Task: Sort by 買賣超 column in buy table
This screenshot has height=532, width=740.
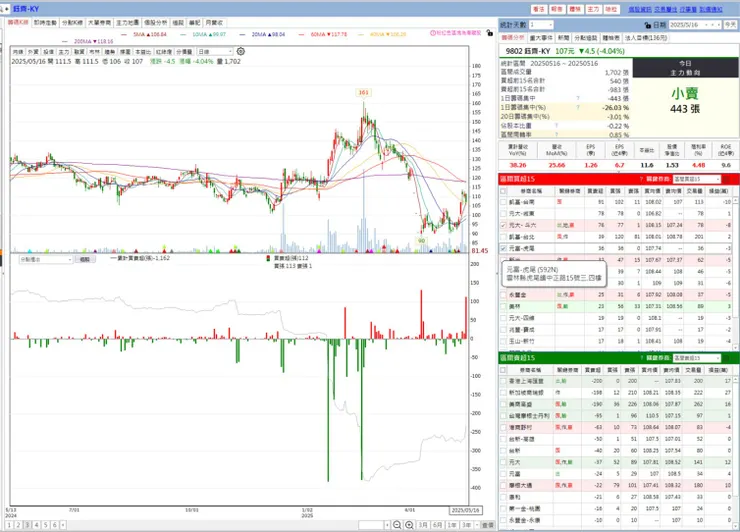Action: [x=595, y=191]
